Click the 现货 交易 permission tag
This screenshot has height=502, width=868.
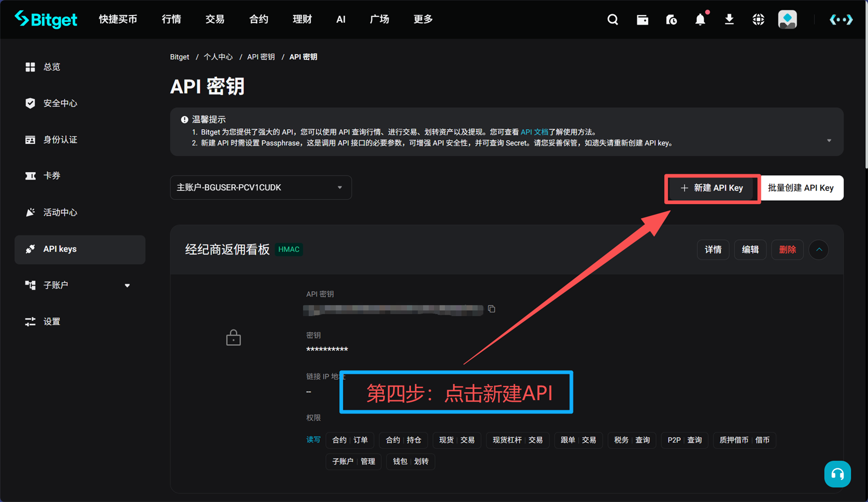pos(457,440)
